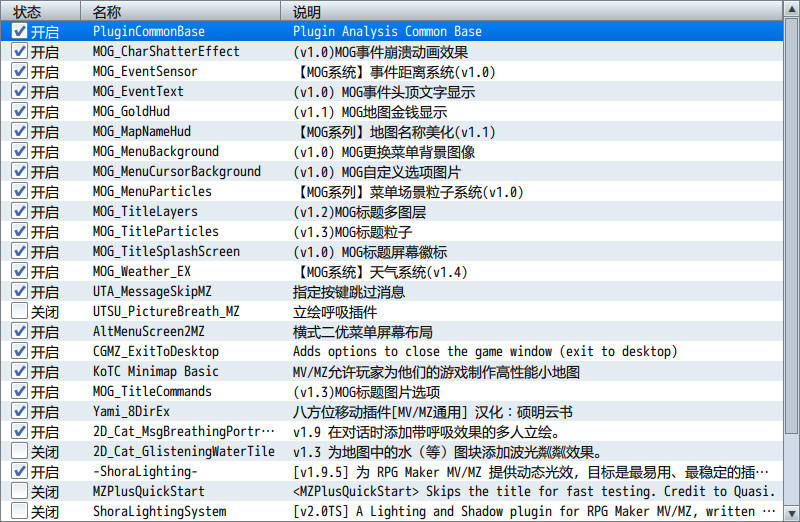
Task: Toggle MOG_MapNameHud plugin checkbox
Action: tap(19, 131)
